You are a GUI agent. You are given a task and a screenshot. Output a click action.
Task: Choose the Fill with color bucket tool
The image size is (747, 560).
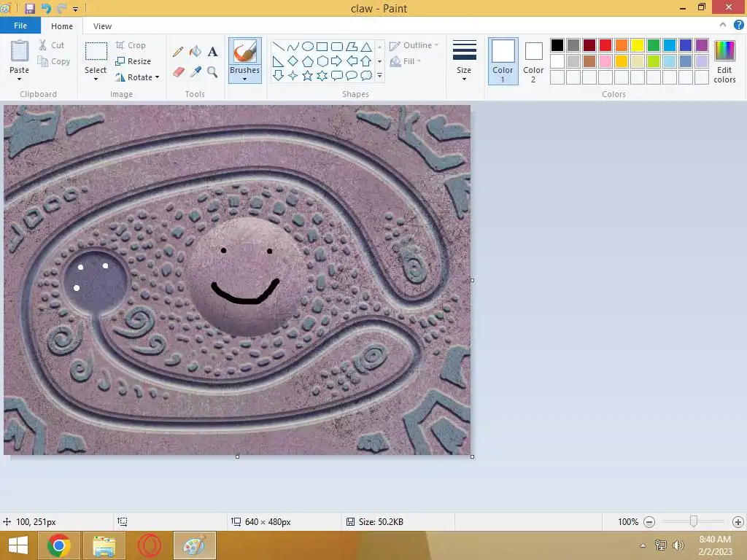[196, 52]
